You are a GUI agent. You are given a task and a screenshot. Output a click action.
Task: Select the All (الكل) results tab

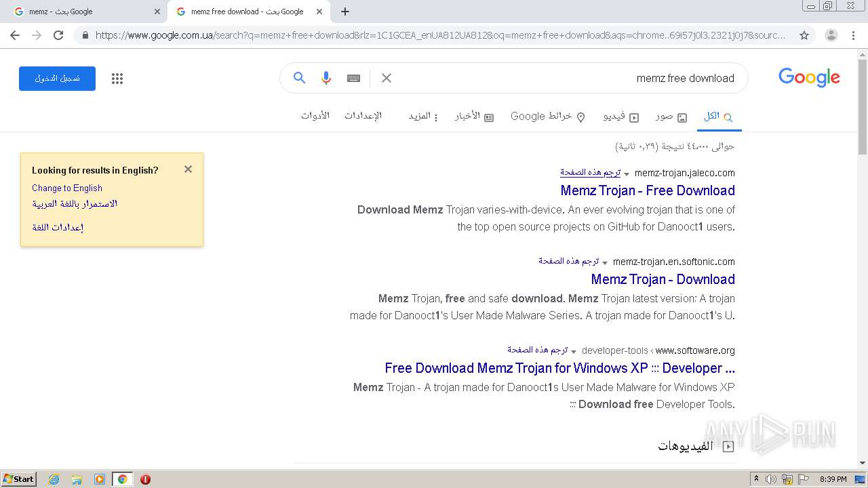[718, 117]
